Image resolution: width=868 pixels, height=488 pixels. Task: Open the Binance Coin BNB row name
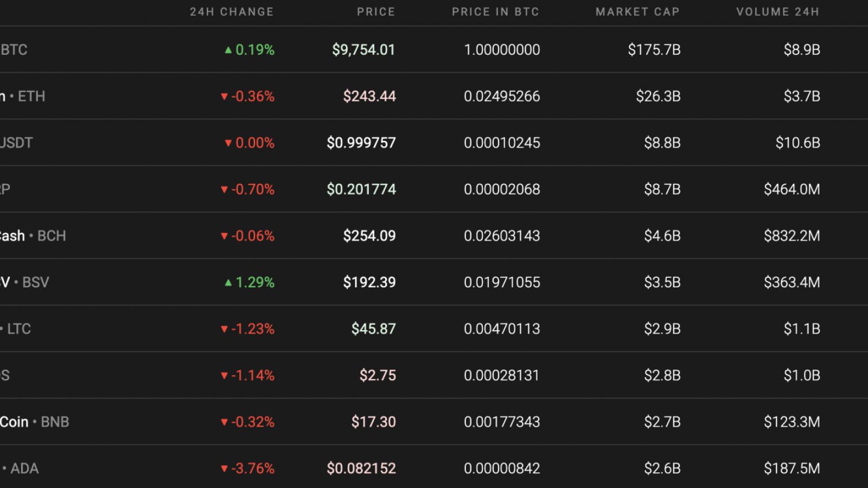[35, 422]
